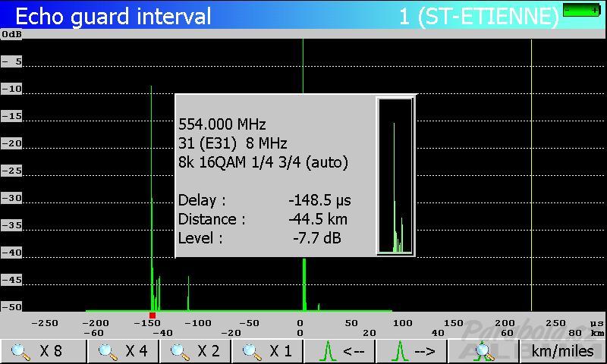This screenshot has height=364, width=607.
Task: Click '8k 16QAM 1/4 3/4 (auto)' modulation line
Action: [x=263, y=162]
